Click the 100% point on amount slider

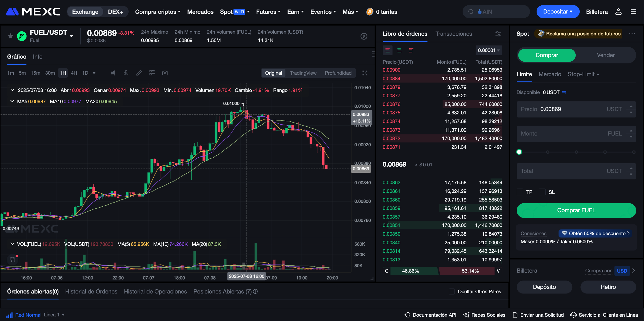pyautogui.click(x=634, y=152)
